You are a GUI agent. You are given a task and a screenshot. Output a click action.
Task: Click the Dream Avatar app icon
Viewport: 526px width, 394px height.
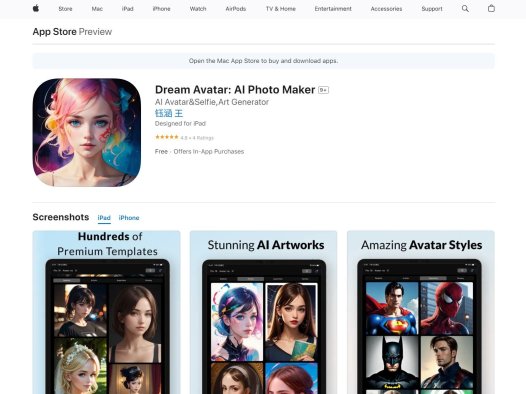[x=87, y=132]
